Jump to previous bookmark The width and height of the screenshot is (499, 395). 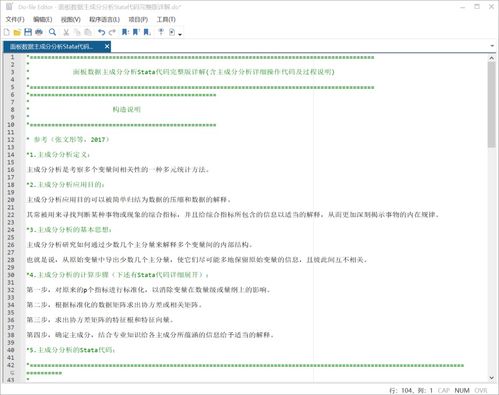pyautogui.click(x=136, y=32)
